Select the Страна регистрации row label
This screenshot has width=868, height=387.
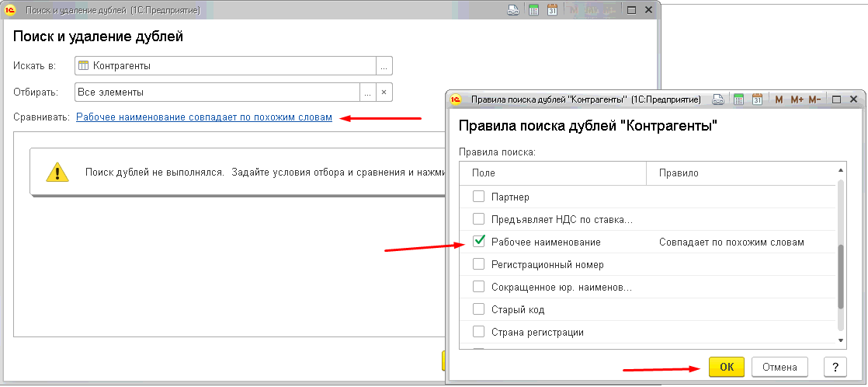(537, 332)
